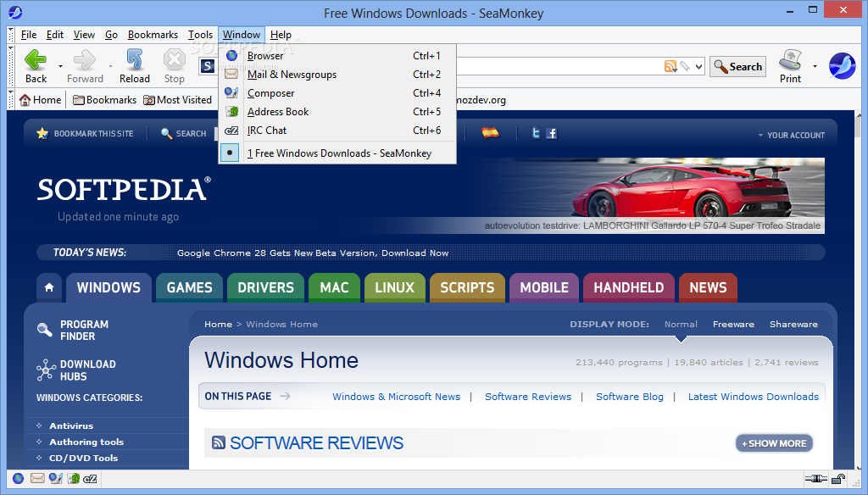The width and height of the screenshot is (868, 495).
Task: Open the File menu
Action: coord(29,35)
